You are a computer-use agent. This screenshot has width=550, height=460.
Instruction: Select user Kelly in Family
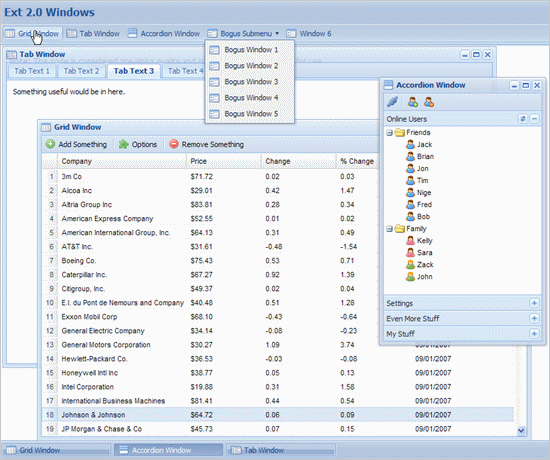(x=420, y=241)
